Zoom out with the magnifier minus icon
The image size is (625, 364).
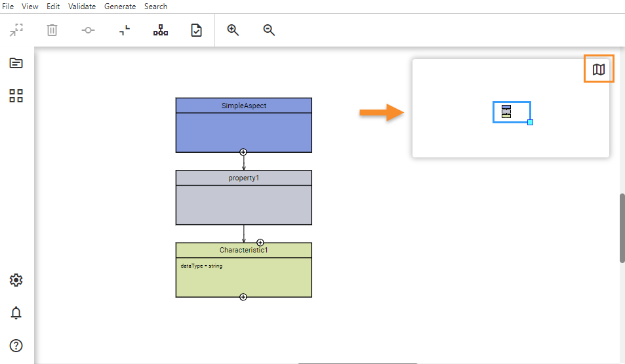coord(269,30)
